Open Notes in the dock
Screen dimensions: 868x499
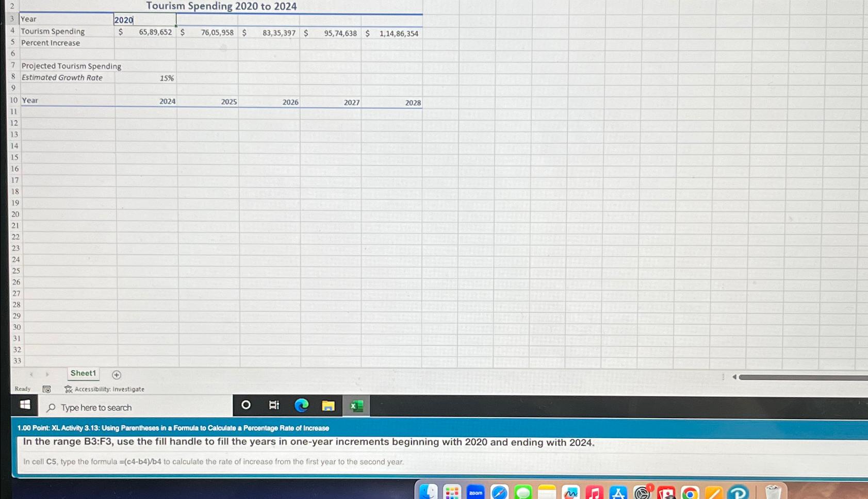click(x=547, y=492)
